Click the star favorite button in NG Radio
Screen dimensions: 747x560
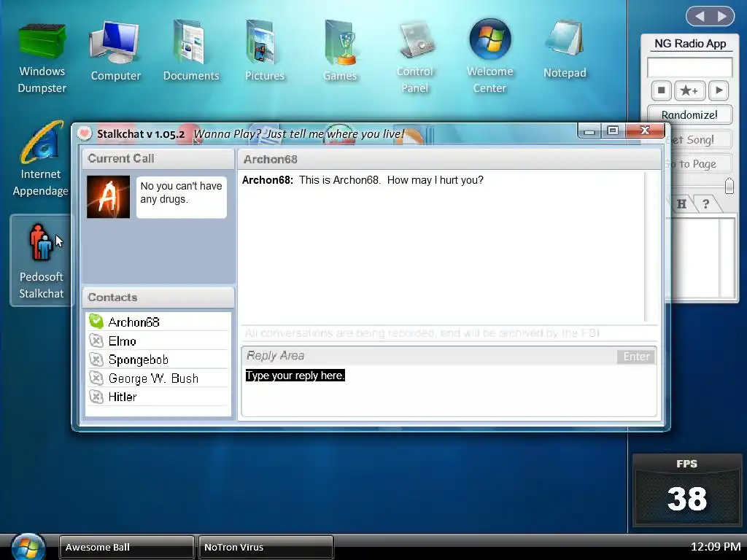[x=689, y=90]
